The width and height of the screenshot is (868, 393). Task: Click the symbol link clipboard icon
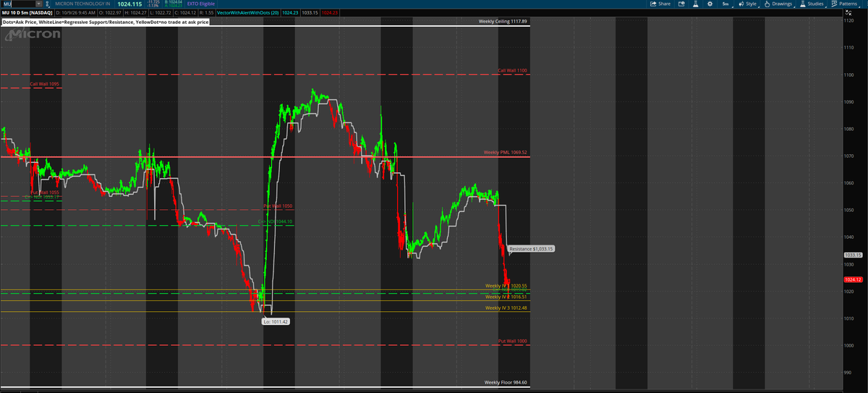[49, 4]
